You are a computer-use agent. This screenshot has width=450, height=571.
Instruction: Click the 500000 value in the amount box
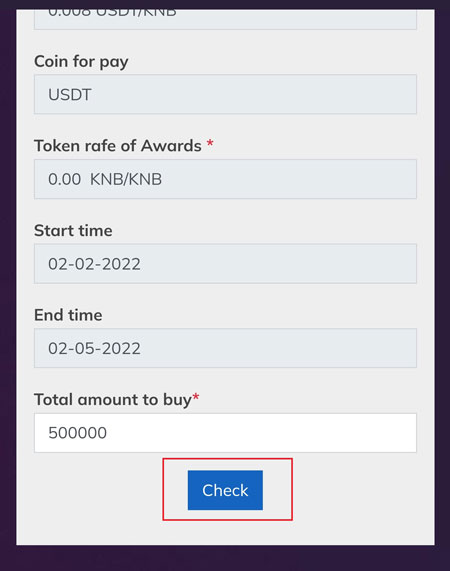click(78, 433)
